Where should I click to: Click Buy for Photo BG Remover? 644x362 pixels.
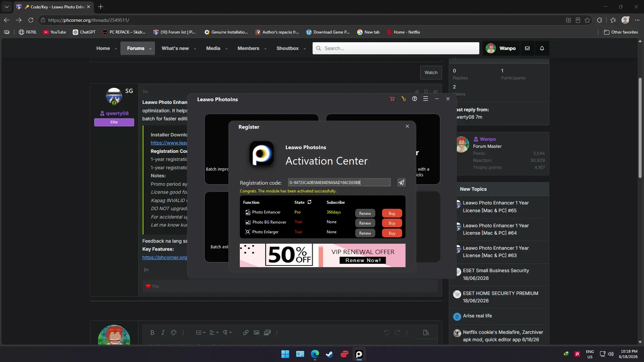pyautogui.click(x=392, y=223)
